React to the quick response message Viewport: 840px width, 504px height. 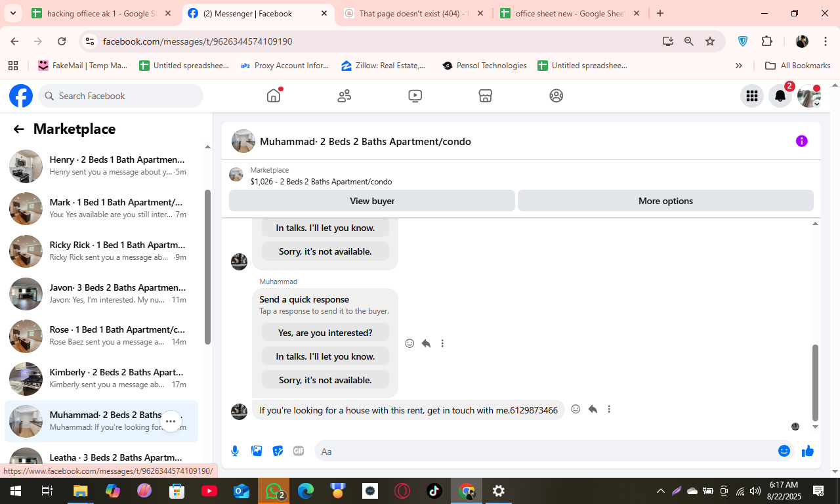click(409, 343)
